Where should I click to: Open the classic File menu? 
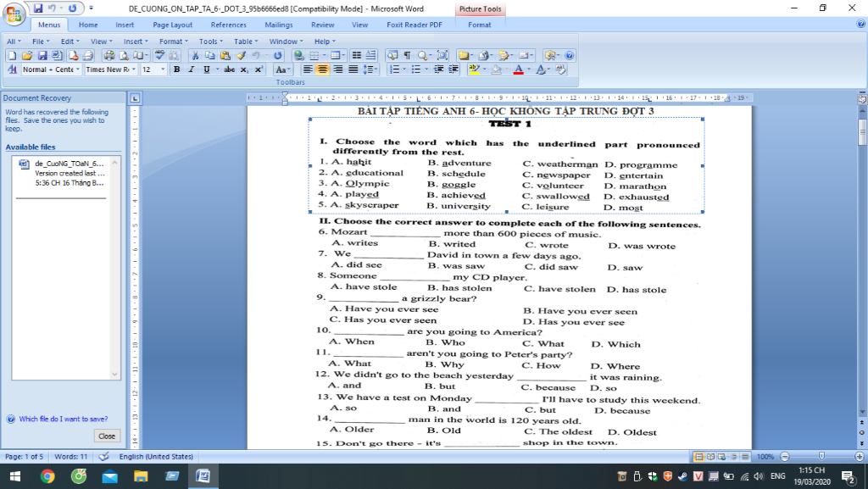point(41,42)
